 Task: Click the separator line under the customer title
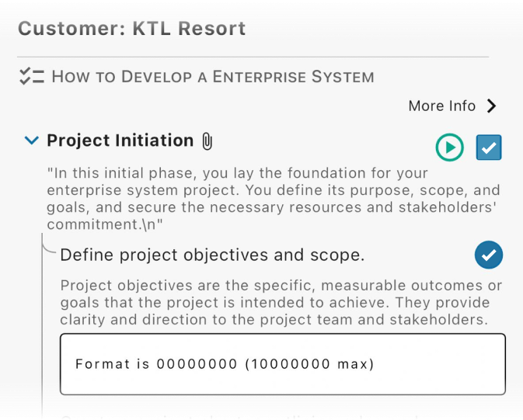coord(253,57)
